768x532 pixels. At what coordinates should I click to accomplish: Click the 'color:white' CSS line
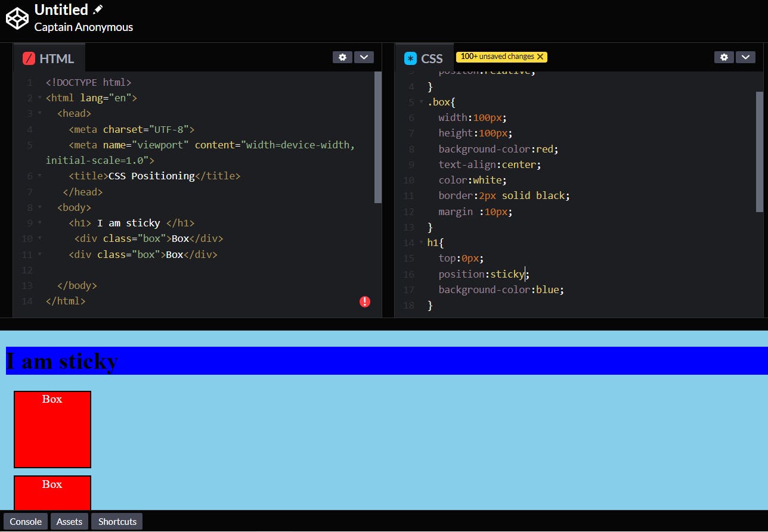(472, 180)
